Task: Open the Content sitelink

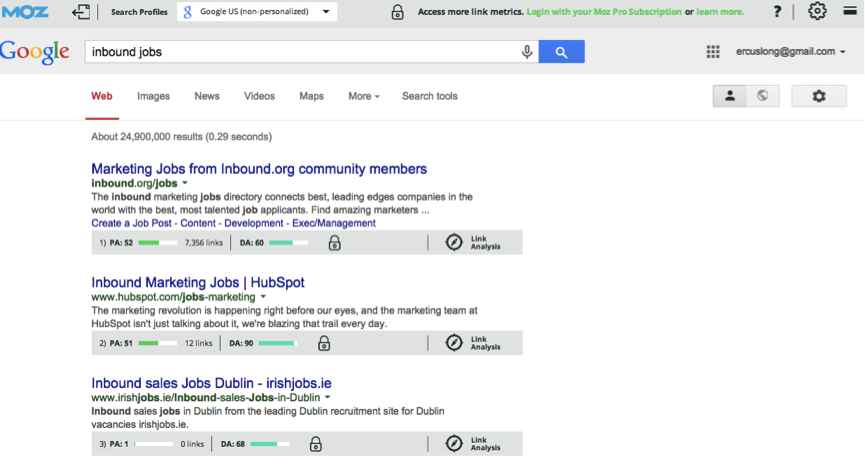Action: [x=197, y=223]
